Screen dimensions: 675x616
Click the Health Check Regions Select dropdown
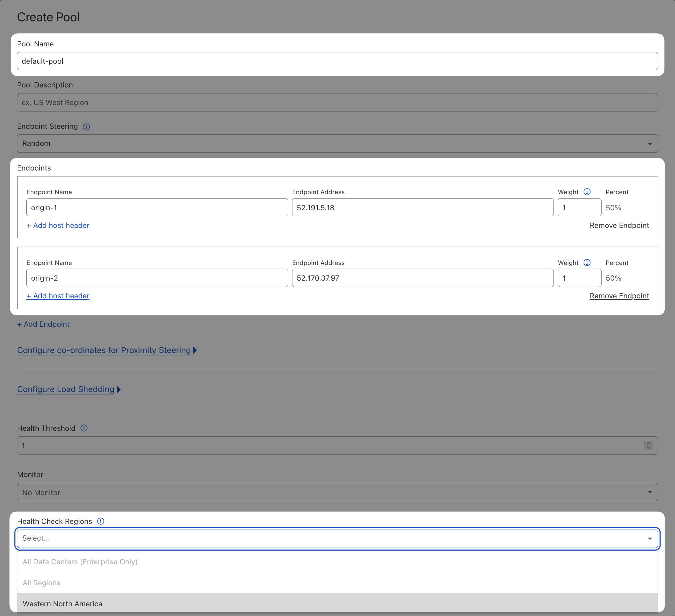click(337, 538)
